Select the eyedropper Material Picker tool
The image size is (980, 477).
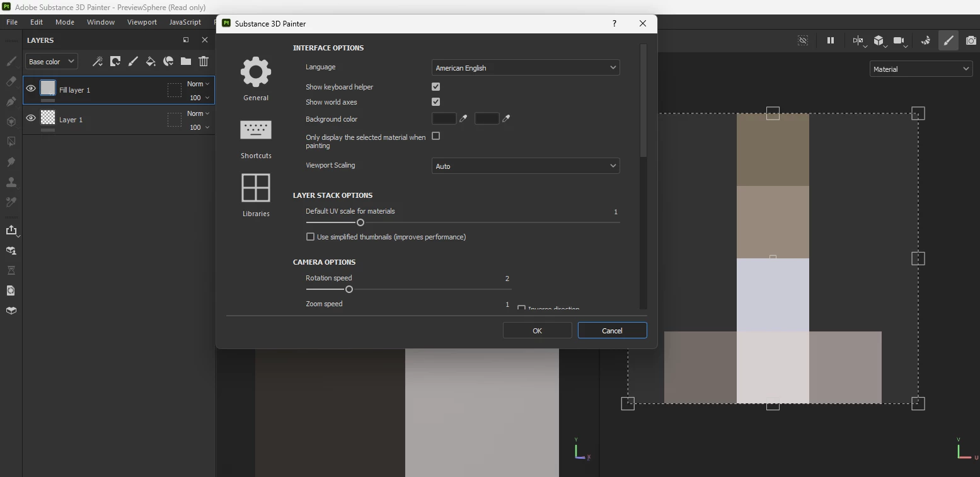(11, 202)
